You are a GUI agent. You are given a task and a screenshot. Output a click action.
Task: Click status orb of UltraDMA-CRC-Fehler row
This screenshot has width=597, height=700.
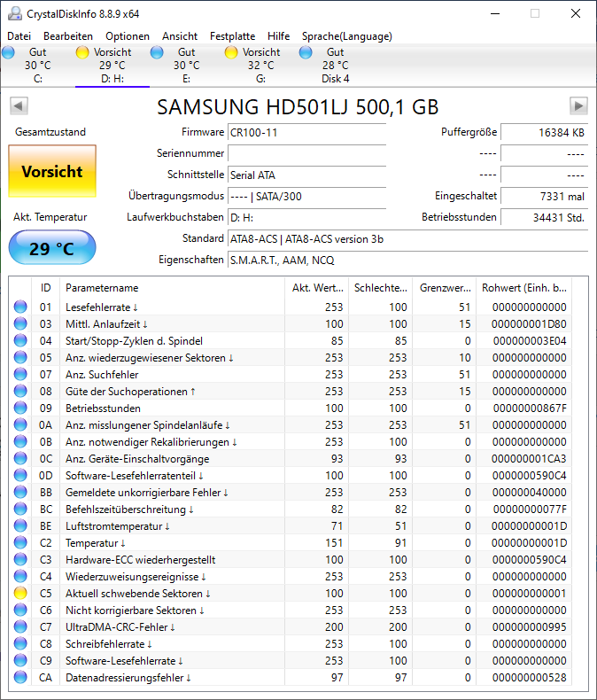click(x=20, y=626)
